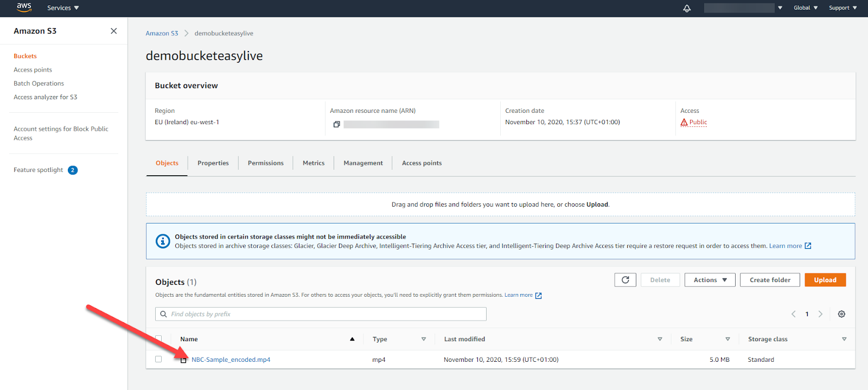Click the file icon beside NBC-Sample_encoded.mp4
The width and height of the screenshot is (868, 390).
tap(183, 360)
